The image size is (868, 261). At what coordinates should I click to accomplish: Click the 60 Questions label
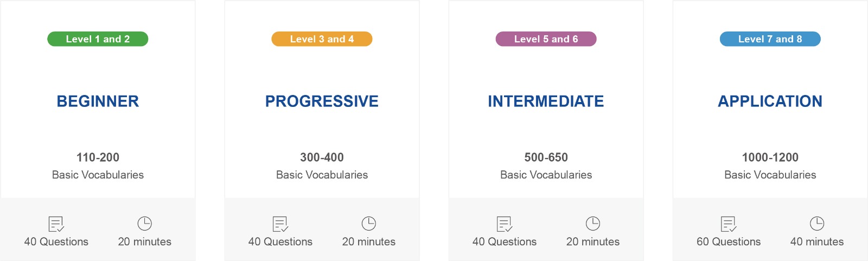click(x=729, y=242)
